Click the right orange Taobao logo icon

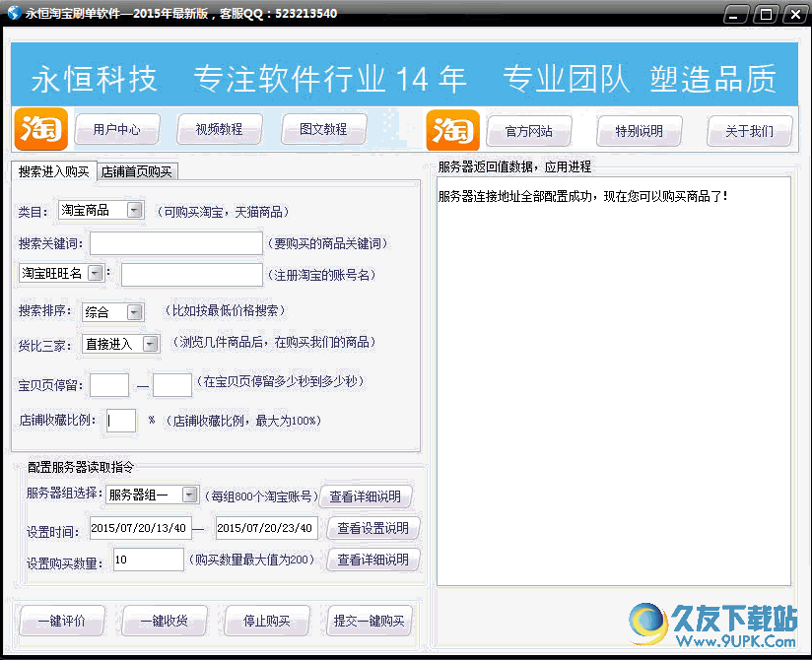click(452, 130)
